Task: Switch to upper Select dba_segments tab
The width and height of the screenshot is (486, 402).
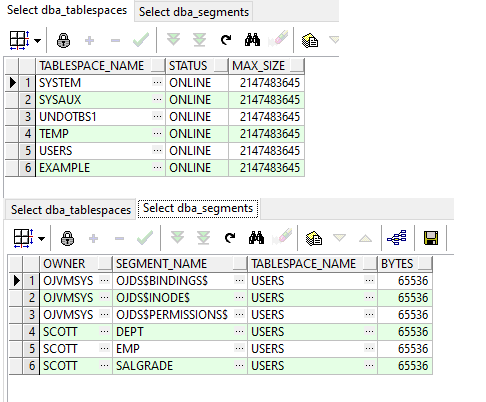Action: [x=194, y=12]
